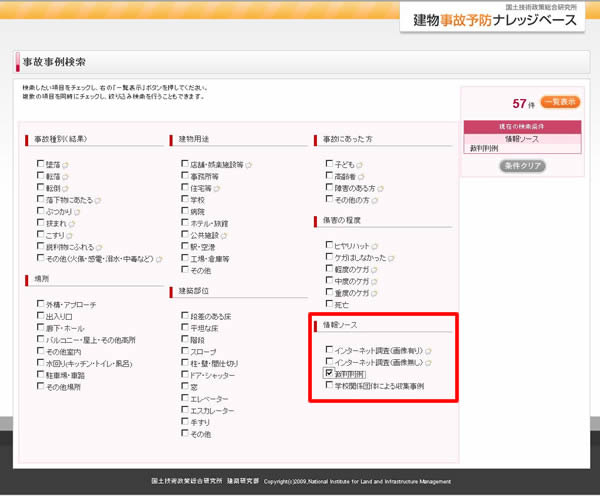This screenshot has width=600, height=496.
Task: Open info bubble icon beside インターネット調査(画像無し)
Action: tap(428, 363)
